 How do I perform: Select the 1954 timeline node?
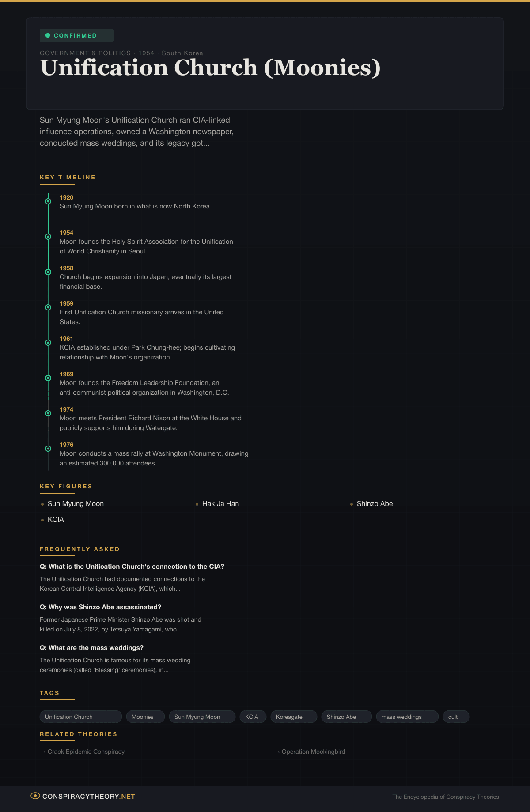click(x=48, y=237)
